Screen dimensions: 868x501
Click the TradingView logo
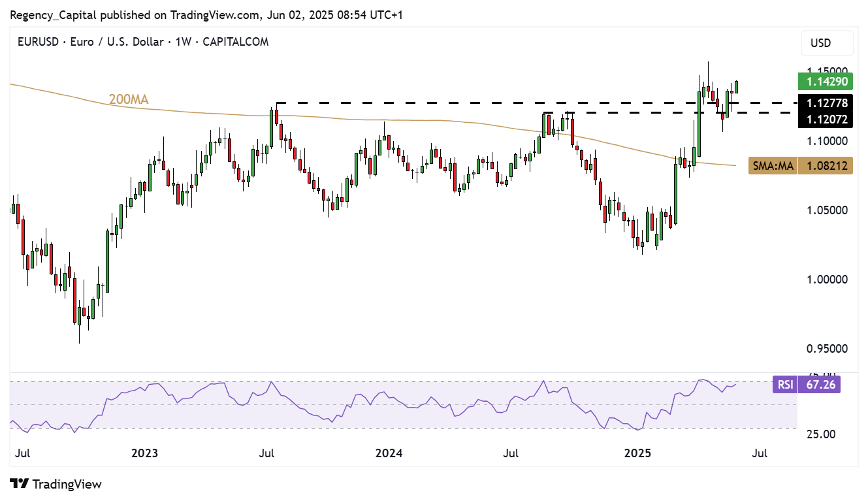coord(57,484)
